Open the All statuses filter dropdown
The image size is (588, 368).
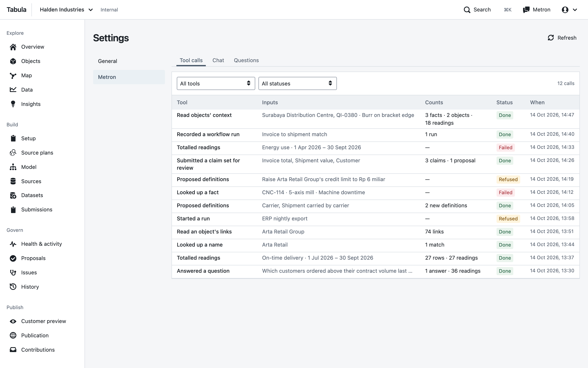pos(297,83)
